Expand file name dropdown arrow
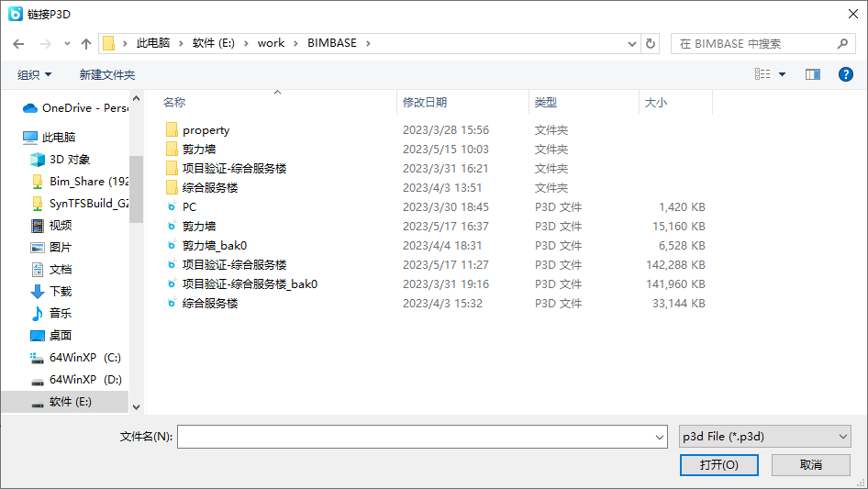Viewport: 868px width, 489px height. (x=660, y=437)
